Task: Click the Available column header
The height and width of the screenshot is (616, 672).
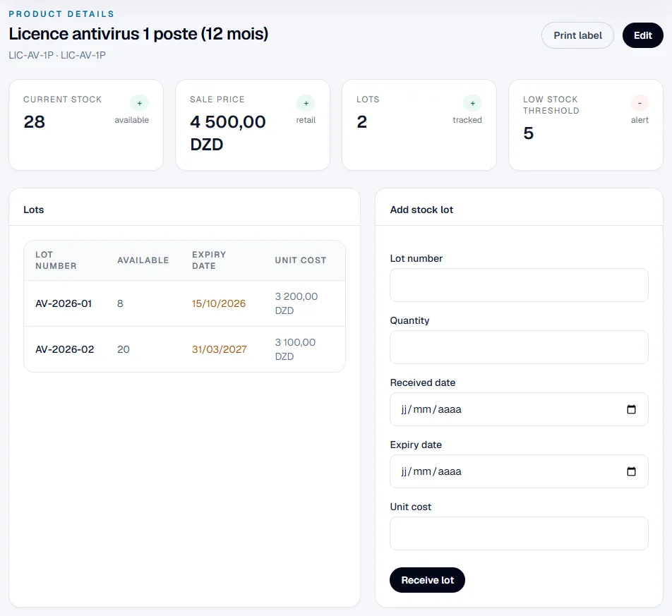Action: (143, 260)
